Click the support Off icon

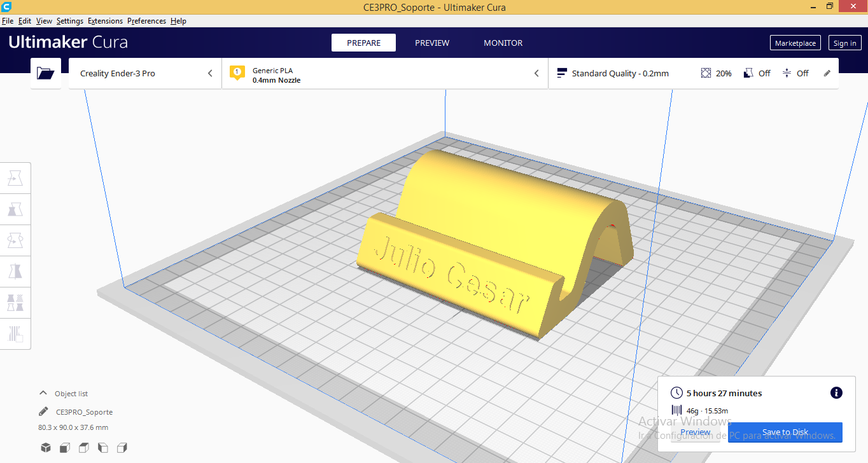[748, 73]
